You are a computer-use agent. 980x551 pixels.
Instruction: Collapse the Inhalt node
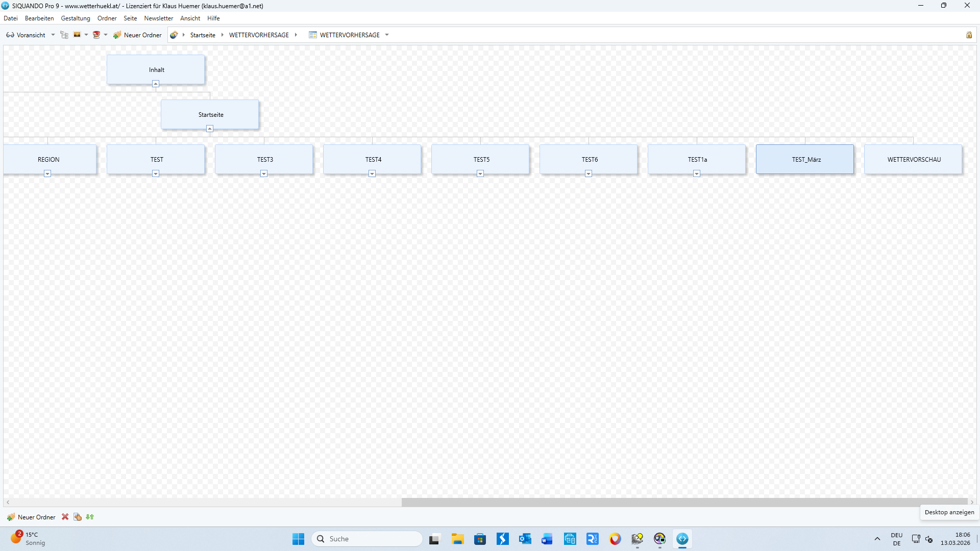click(156, 84)
